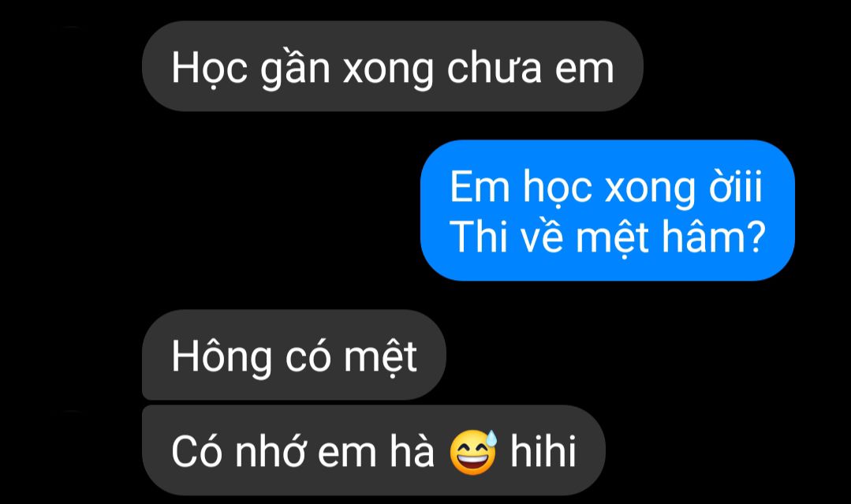
Task: Click the sweat-smile emoji in the last message
Action: click(x=473, y=452)
